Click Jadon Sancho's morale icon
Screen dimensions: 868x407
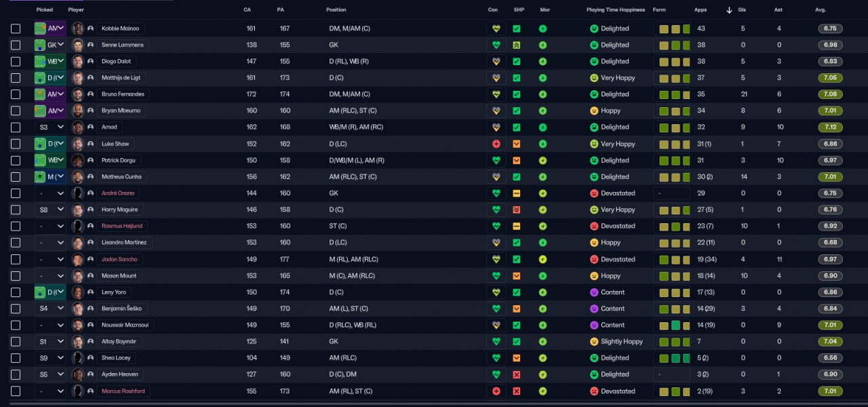(x=542, y=259)
